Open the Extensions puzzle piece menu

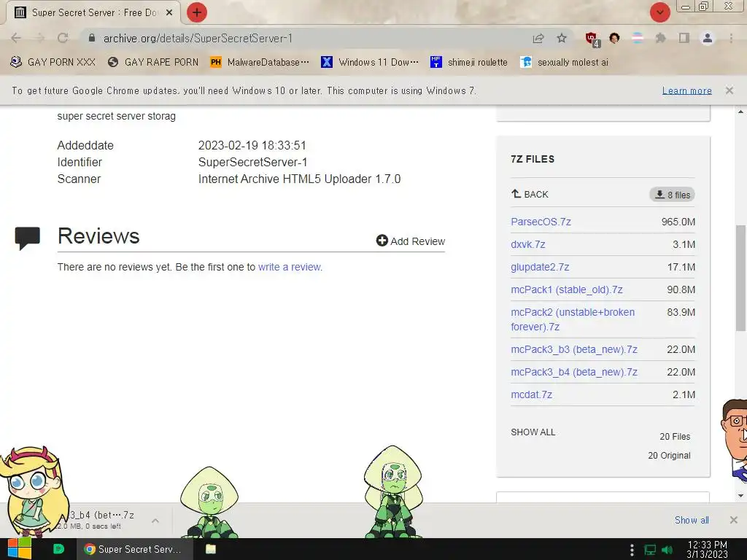(x=660, y=38)
